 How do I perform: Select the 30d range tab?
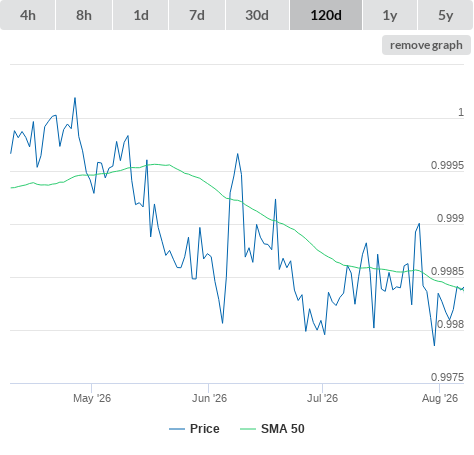[x=257, y=15]
